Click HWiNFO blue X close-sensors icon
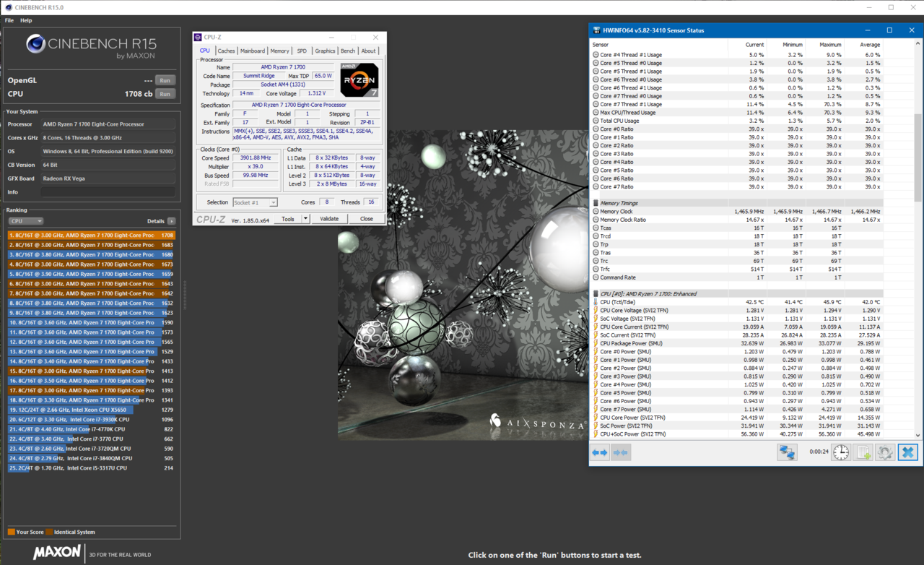Viewport: 924px width, 565px height. 907,452
